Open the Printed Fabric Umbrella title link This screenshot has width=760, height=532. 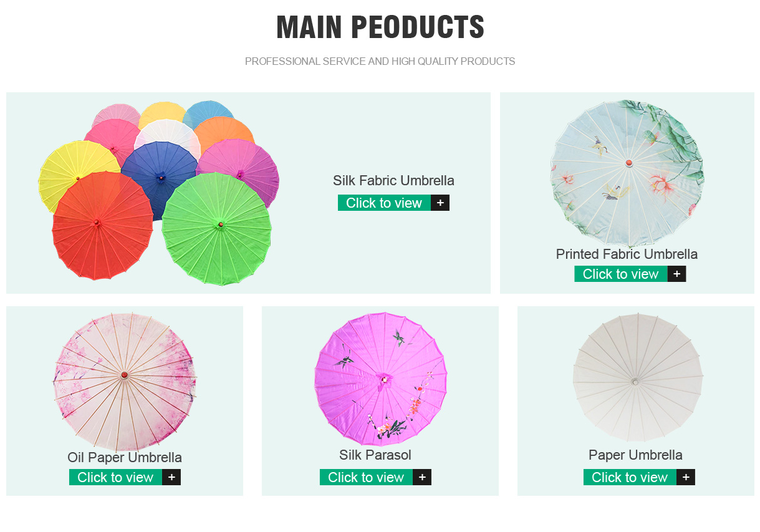coord(627,254)
